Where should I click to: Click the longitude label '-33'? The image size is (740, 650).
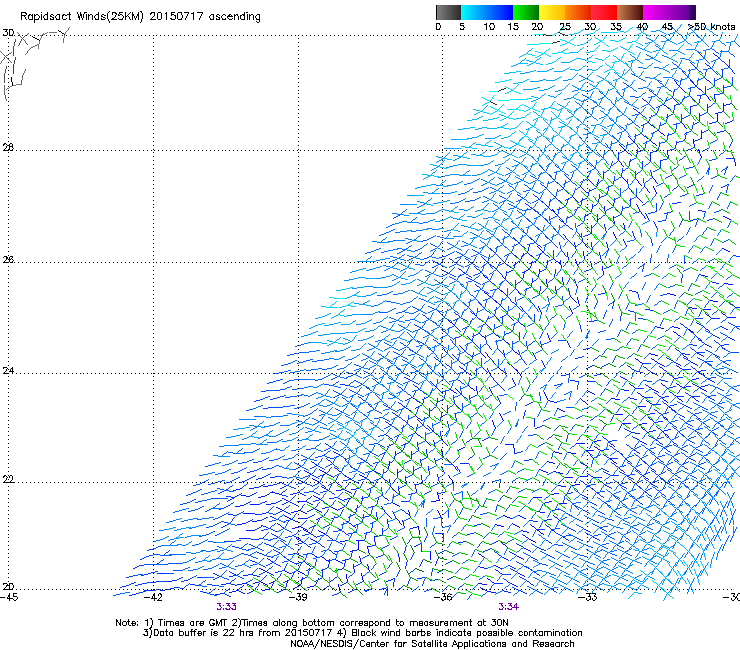click(588, 597)
